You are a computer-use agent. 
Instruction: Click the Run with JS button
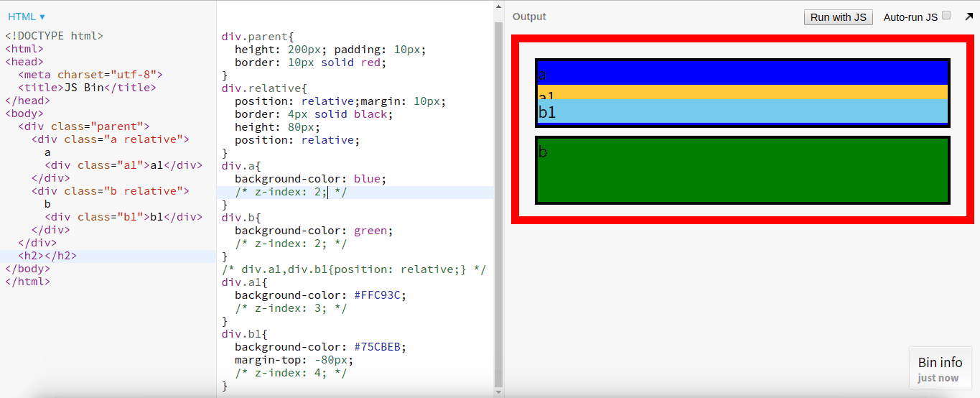(x=838, y=17)
